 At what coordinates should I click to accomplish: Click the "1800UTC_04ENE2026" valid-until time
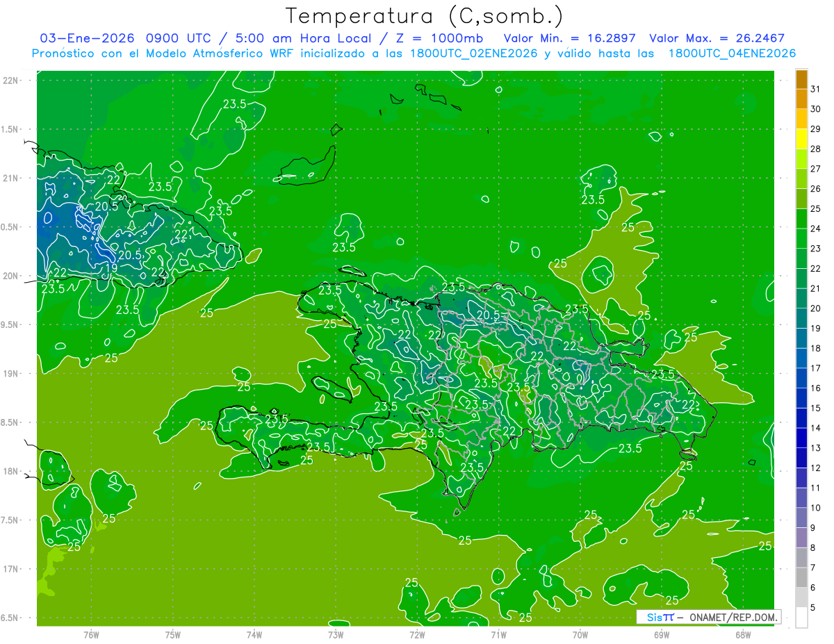pyautogui.click(x=732, y=53)
